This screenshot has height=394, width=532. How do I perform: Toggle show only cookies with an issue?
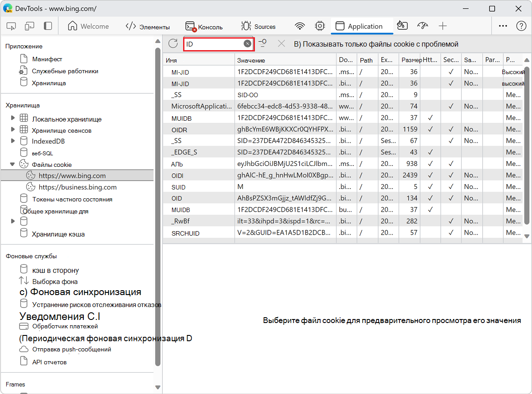pyautogui.click(x=376, y=44)
